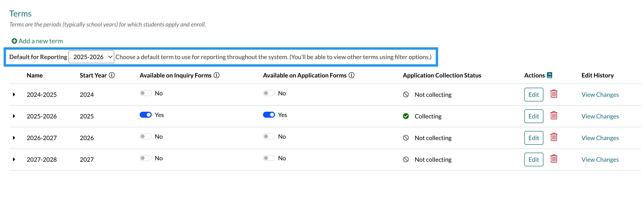Delete the 2024-2025 term via trash icon
Viewport: 644px width, 208px height.
[x=553, y=94]
